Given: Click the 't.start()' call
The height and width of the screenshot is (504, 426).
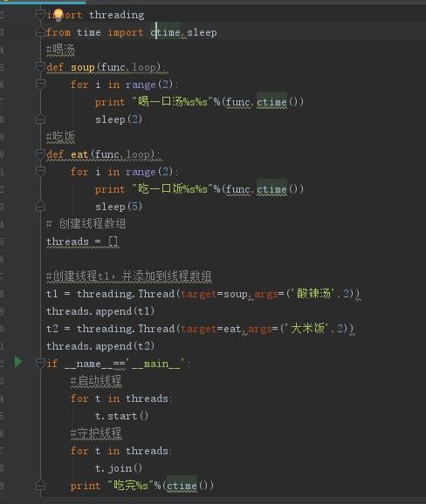Looking at the screenshot, I should pyautogui.click(x=121, y=416).
